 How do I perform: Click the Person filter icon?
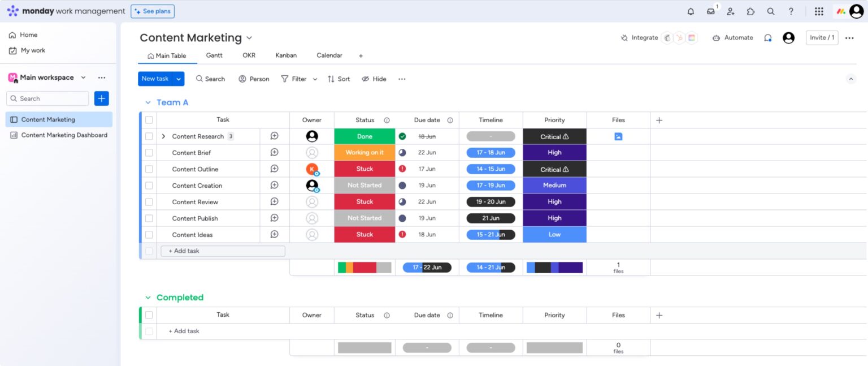pyautogui.click(x=242, y=79)
